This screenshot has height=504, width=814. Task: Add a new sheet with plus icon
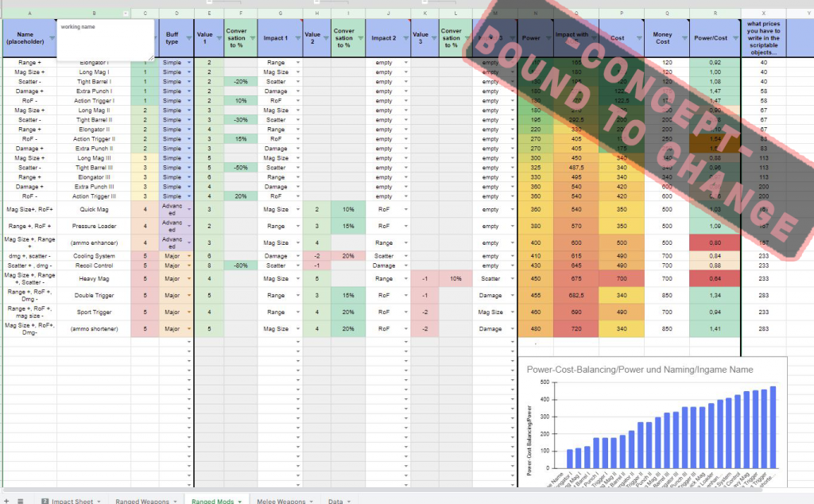[8, 499]
